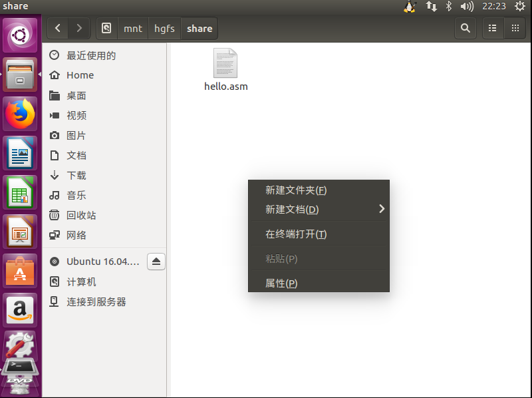The width and height of the screenshot is (532, 398).
Task: Navigate to mnt in the path bar
Action: pyautogui.click(x=132, y=28)
